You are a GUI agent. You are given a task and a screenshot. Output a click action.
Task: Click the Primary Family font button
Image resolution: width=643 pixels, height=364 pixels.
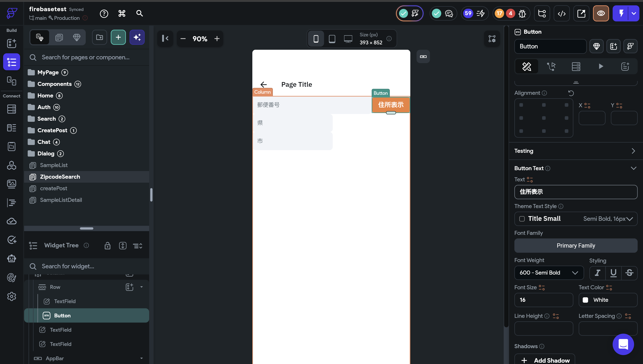tap(575, 246)
